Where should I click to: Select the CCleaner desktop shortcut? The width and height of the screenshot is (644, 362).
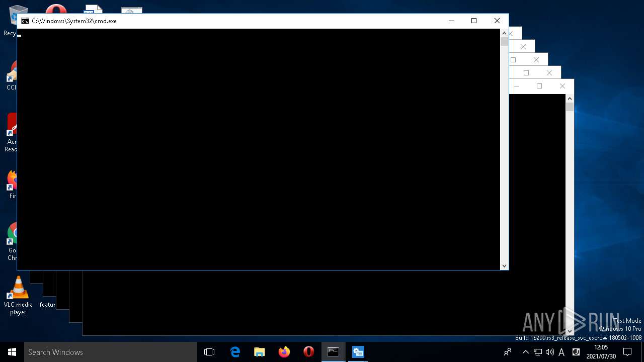(x=11, y=75)
